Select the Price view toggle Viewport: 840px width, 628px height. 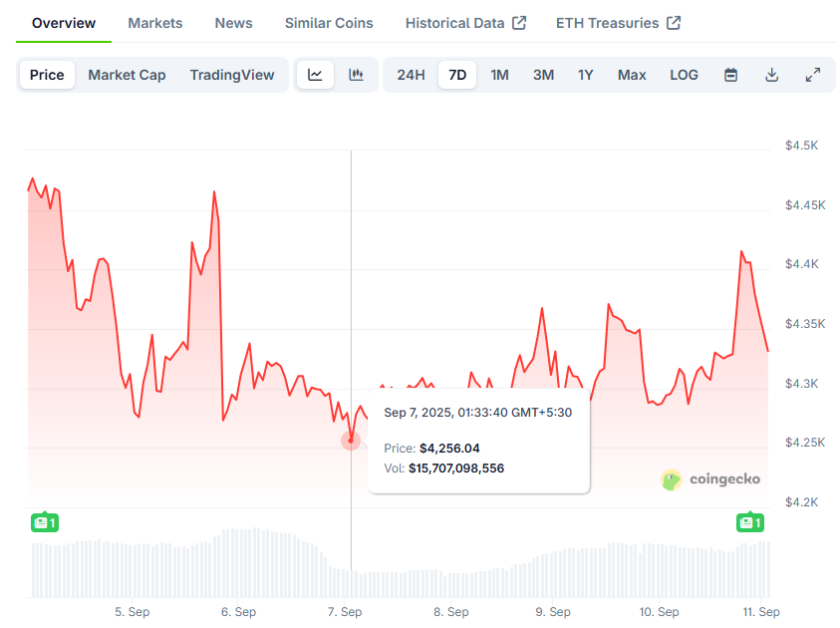[47, 75]
